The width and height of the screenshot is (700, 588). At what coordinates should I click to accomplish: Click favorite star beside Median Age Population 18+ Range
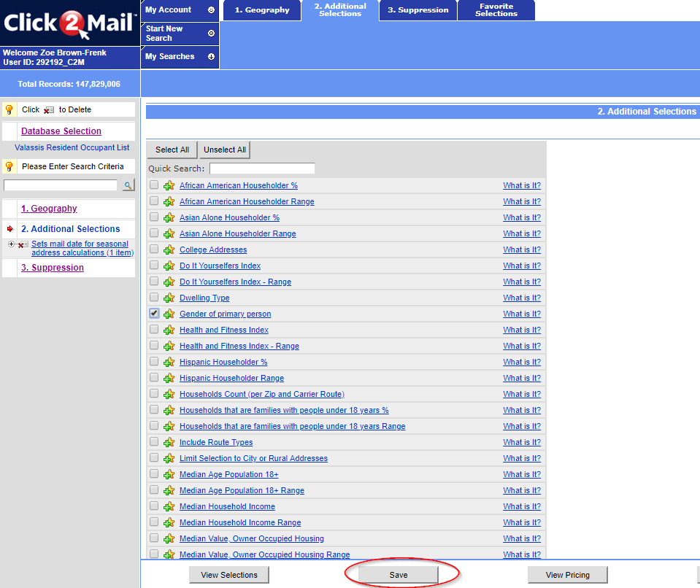point(169,491)
